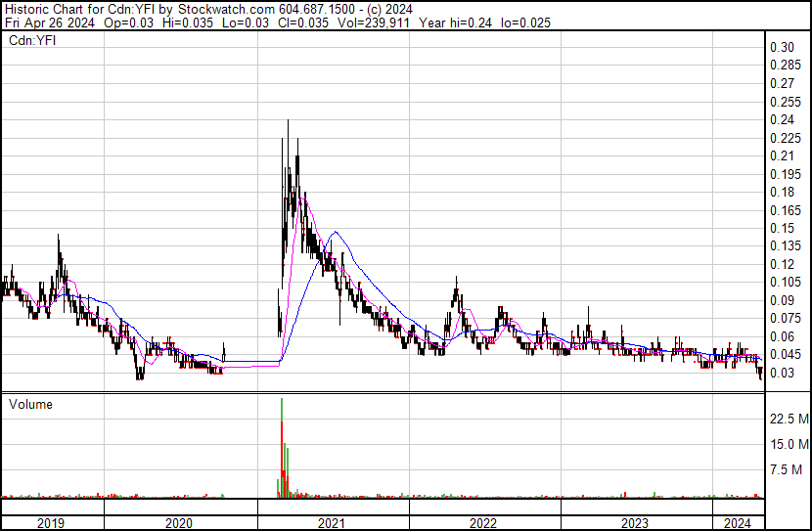
Task: Click the 0.225 price axis label
Action: pos(785,138)
